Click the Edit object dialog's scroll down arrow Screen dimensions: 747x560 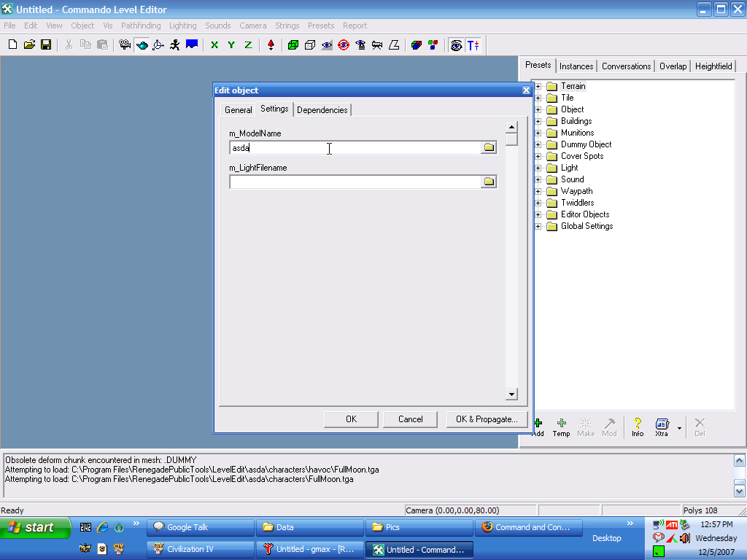click(x=511, y=394)
